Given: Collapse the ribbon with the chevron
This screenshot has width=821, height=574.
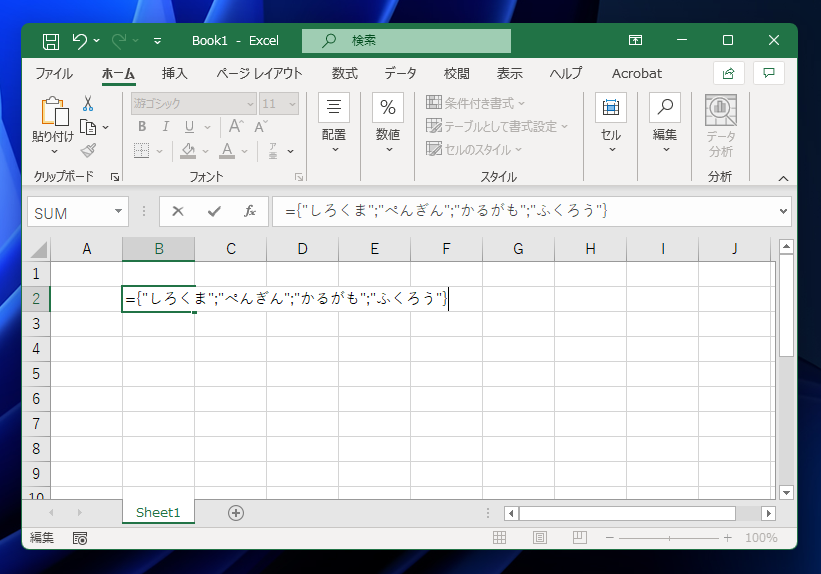Looking at the screenshot, I should point(783,179).
